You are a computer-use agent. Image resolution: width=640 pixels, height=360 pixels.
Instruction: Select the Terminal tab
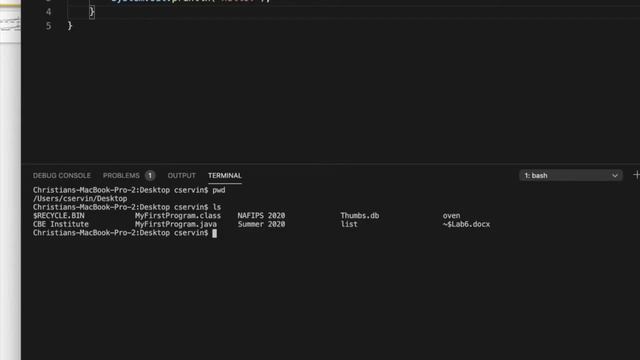click(225, 176)
